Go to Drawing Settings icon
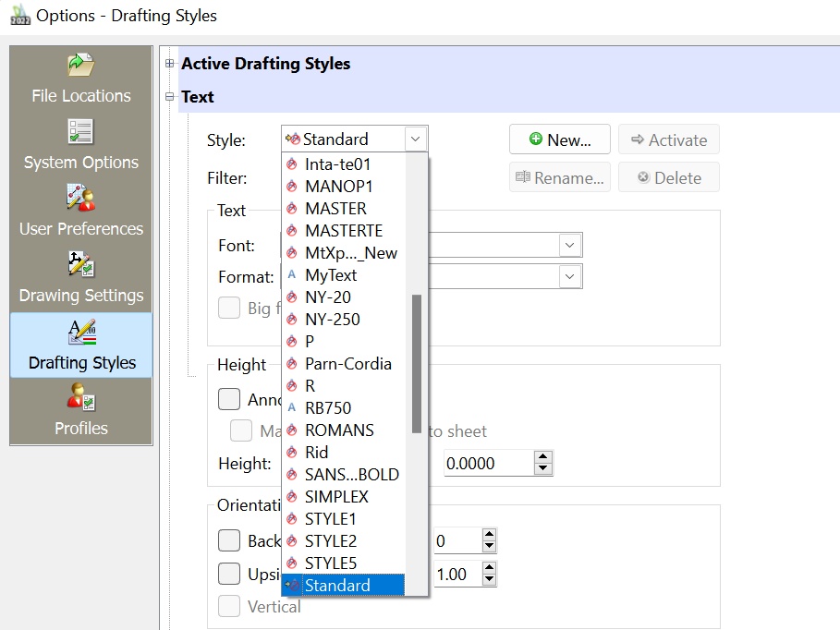Screen dimensions: 840x630 click(x=81, y=265)
